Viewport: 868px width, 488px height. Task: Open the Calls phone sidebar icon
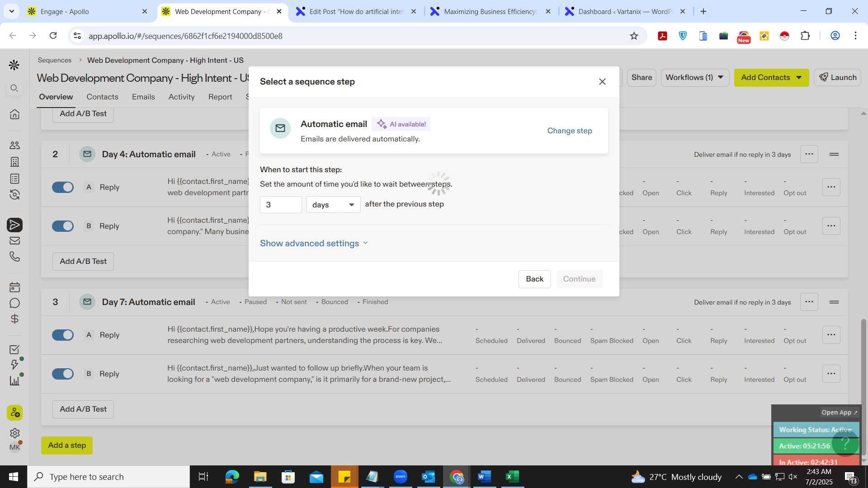tap(14, 257)
